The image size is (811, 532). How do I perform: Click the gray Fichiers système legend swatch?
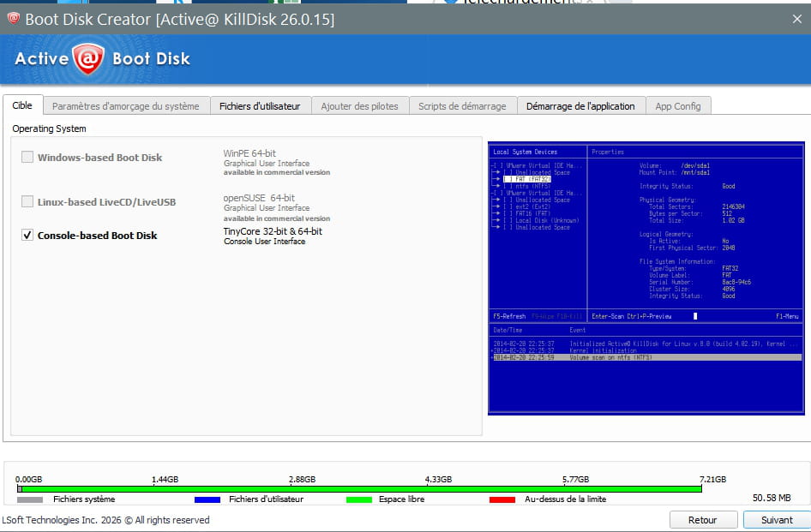30,499
